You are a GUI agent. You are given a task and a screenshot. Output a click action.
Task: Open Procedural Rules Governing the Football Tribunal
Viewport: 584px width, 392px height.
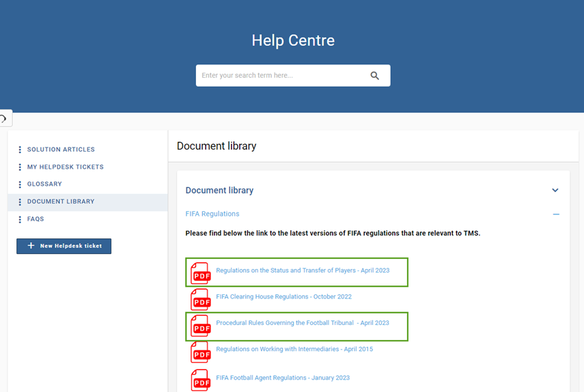303,323
